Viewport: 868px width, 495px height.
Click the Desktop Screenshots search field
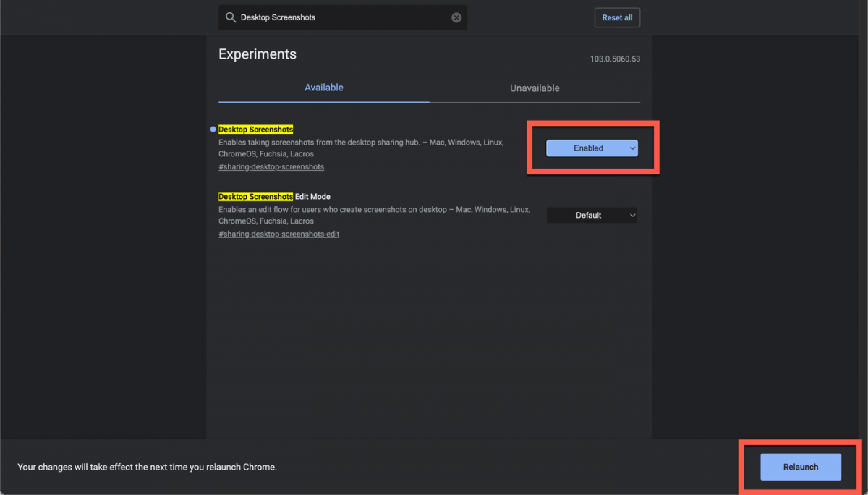click(343, 17)
